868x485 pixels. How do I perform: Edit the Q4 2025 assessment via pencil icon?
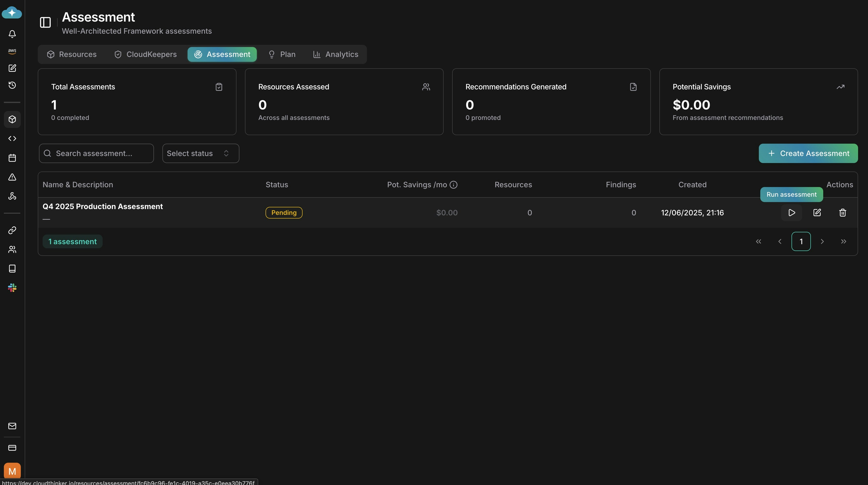817,212
